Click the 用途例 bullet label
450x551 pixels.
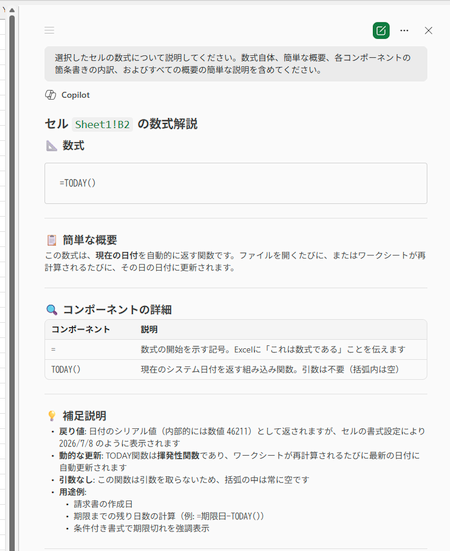[x=72, y=492]
